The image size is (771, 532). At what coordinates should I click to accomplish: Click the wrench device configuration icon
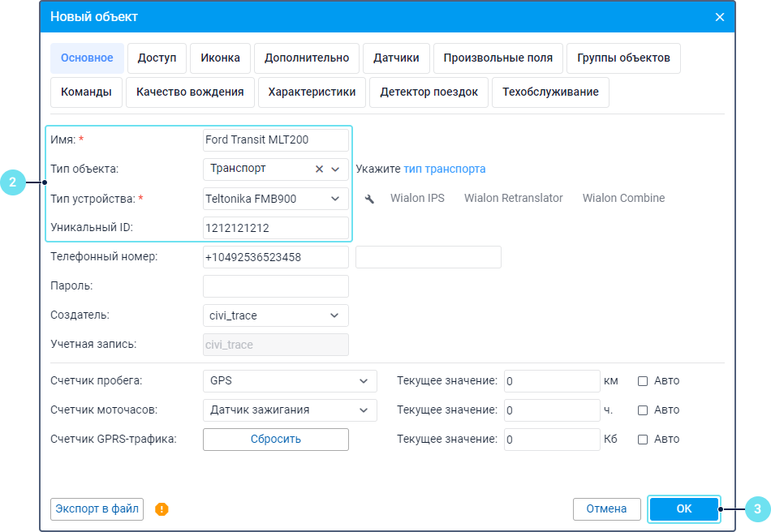369,199
